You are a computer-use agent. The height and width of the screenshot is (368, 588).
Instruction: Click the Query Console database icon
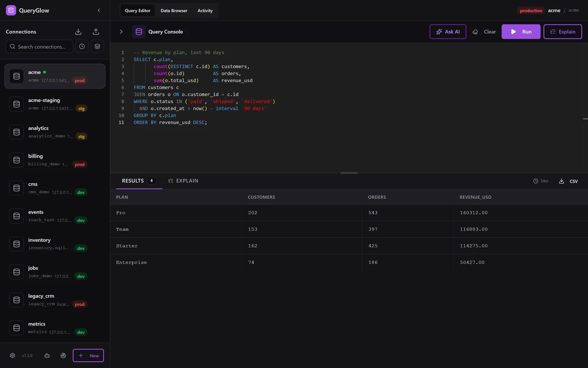pos(139,32)
